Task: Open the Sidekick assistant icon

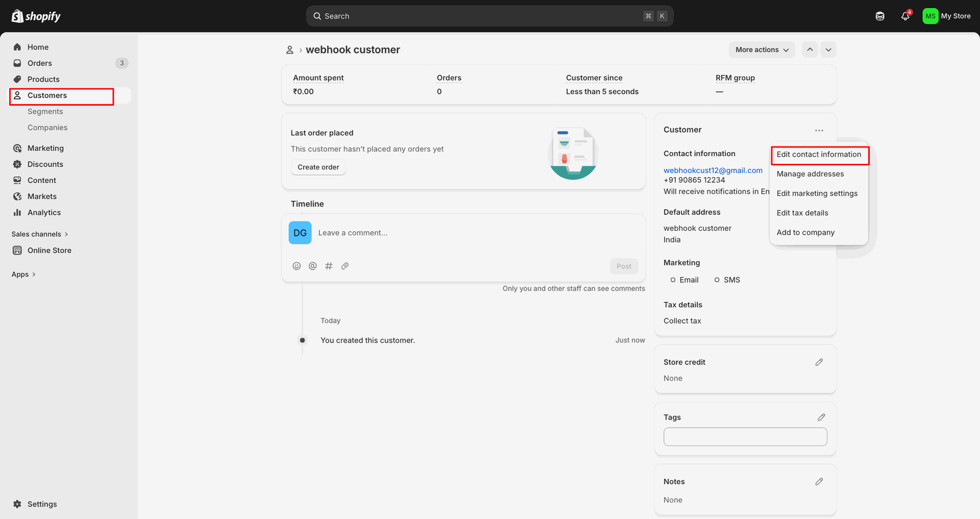Action: pyautogui.click(x=880, y=16)
